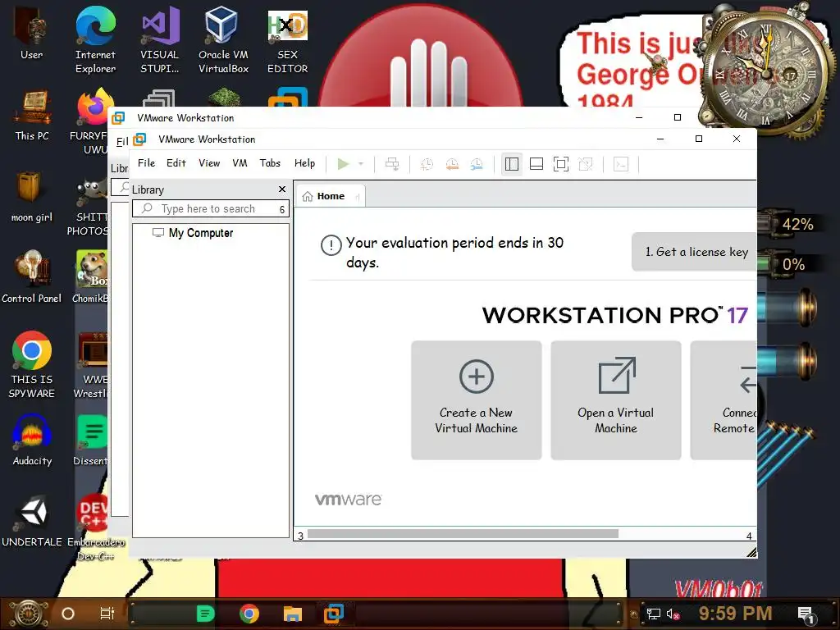Click Send Ctrl+Alt+Del toolbar icon

click(392, 164)
